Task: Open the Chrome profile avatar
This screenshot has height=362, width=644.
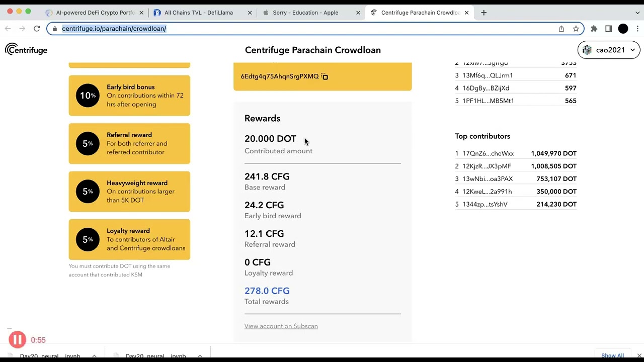Action: 623,29
